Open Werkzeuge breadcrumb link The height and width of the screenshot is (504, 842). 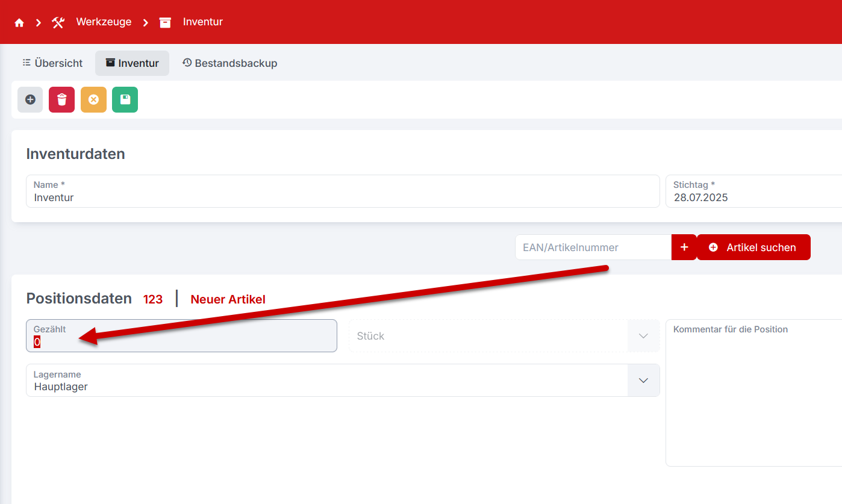[x=104, y=22]
